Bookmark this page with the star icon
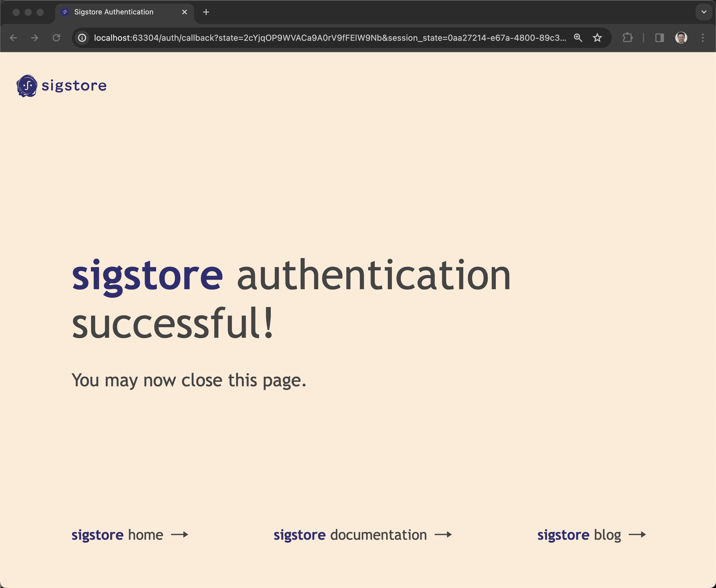 pos(597,37)
